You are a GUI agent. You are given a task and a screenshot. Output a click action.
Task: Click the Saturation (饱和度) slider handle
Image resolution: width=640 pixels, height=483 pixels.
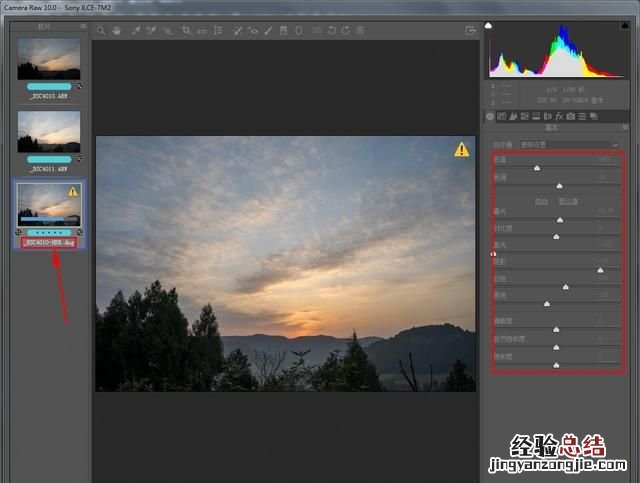click(556, 365)
